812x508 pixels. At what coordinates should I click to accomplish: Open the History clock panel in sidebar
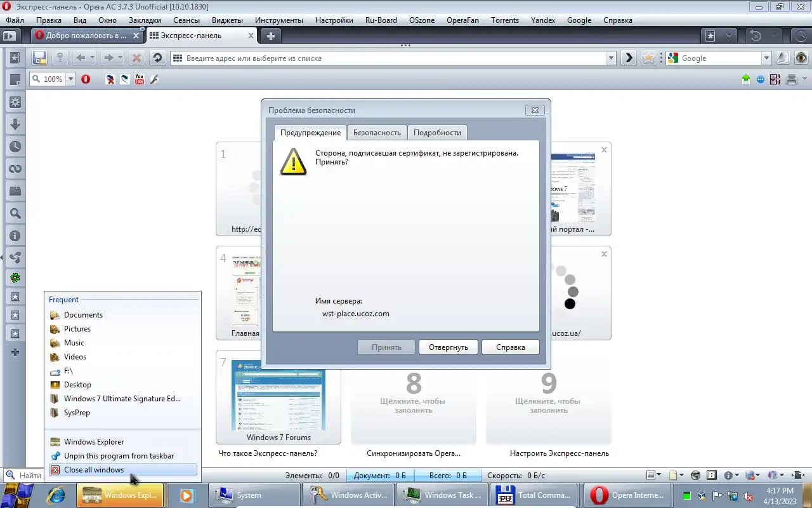(x=15, y=147)
